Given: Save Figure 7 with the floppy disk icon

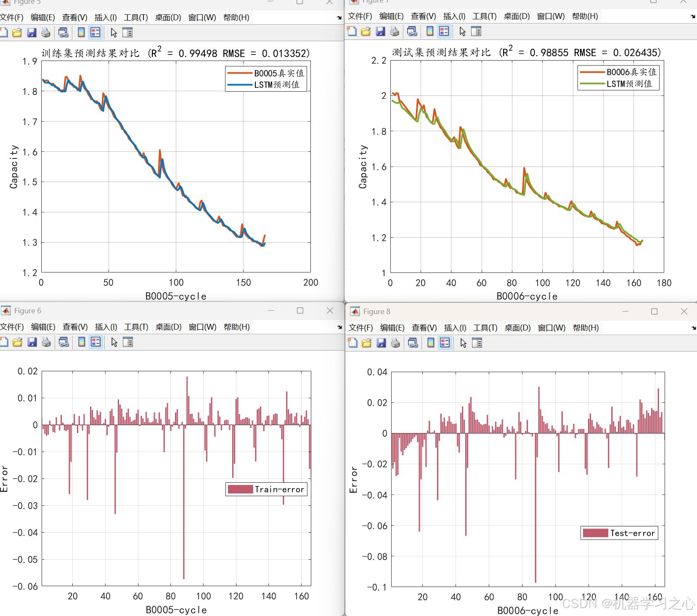Looking at the screenshot, I should pyautogui.click(x=380, y=32).
